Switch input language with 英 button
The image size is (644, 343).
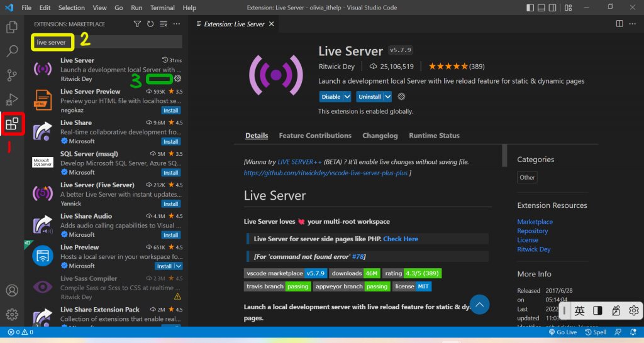579,311
